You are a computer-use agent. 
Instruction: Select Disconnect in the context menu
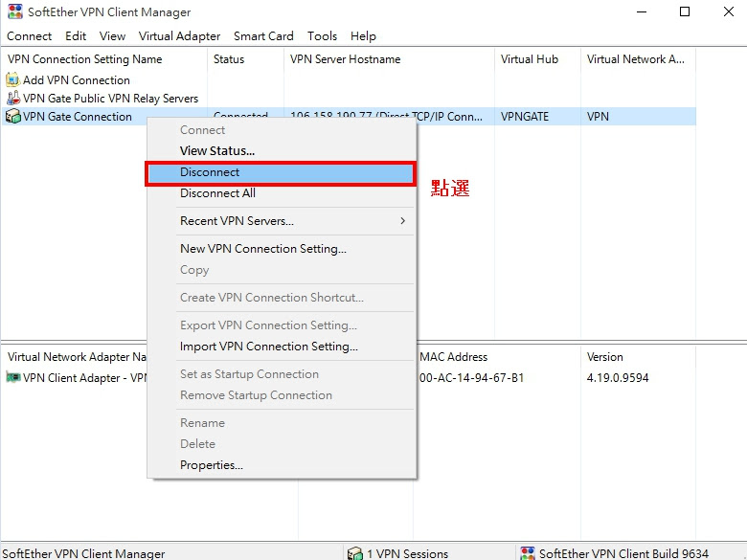click(x=281, y=172)
